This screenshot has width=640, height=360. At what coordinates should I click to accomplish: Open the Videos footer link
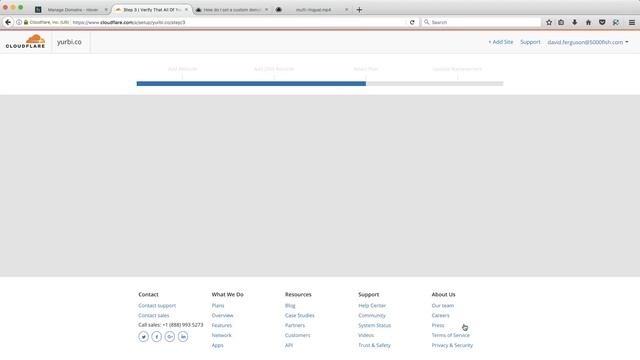[x=366, y=335]
